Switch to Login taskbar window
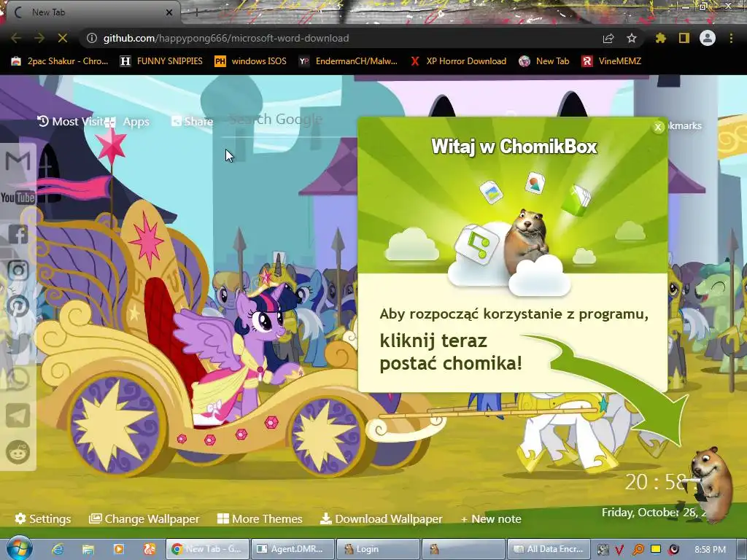 coord(378,549)
